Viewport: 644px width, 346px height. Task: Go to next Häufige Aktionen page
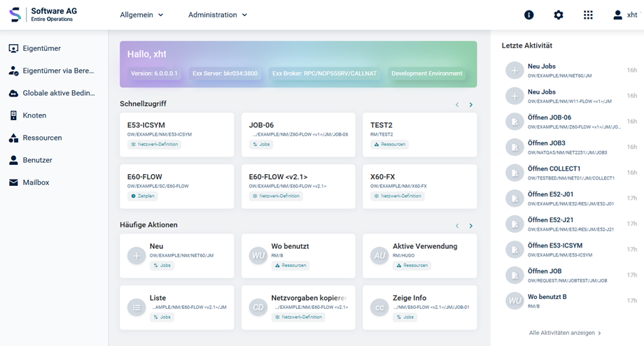(470, 226)
